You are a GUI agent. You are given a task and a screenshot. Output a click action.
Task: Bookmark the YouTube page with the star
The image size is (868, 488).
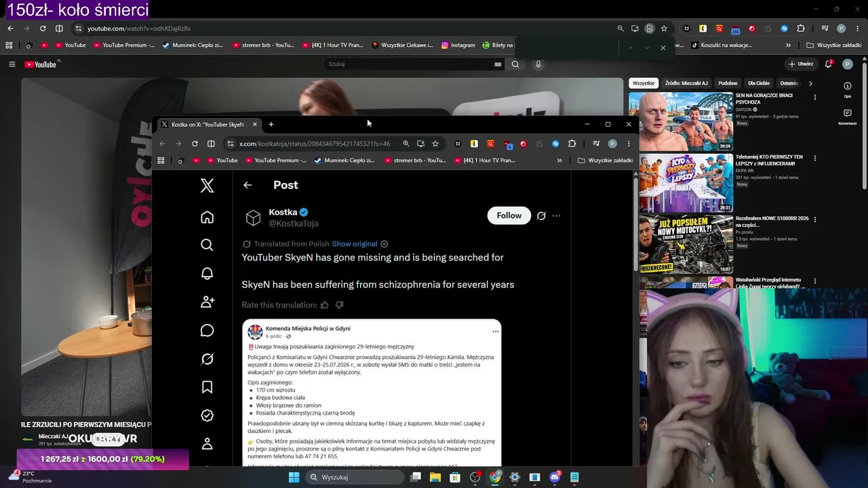coord(664,28)
